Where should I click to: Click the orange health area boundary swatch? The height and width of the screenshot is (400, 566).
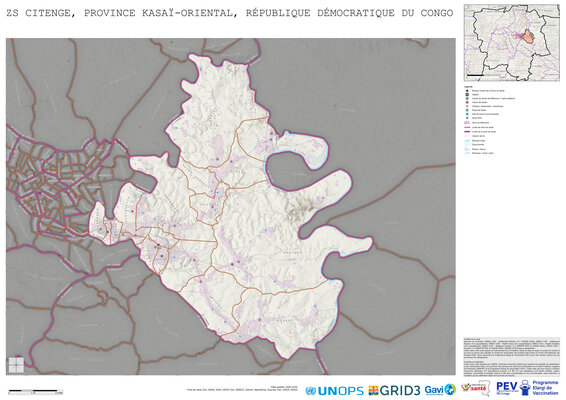click(x=467, y=127)
